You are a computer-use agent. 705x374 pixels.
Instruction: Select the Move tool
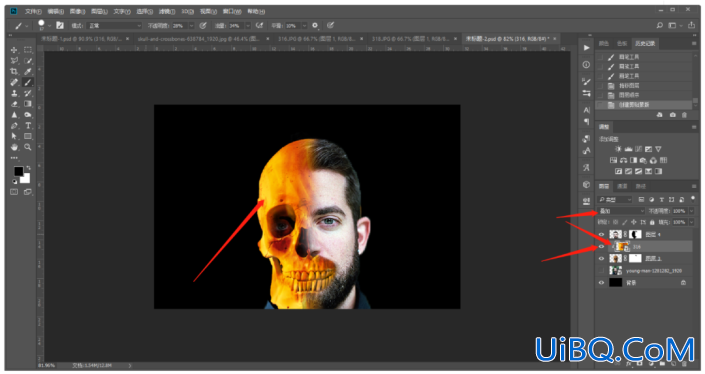[14, 50]
